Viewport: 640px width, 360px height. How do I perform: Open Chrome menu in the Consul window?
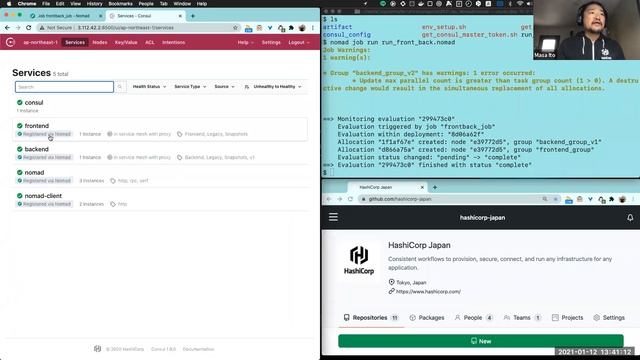[x=313, y=28]
